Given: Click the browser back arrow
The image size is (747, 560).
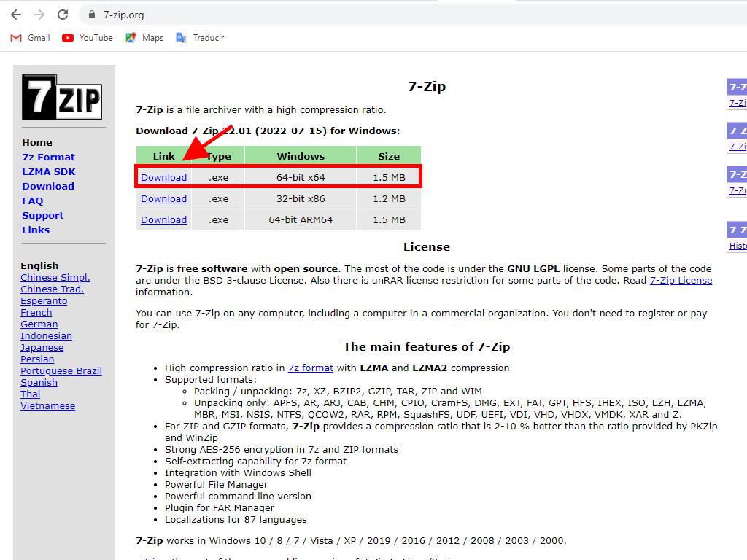Looking at the screenshot, I should [x=16, y=15].
